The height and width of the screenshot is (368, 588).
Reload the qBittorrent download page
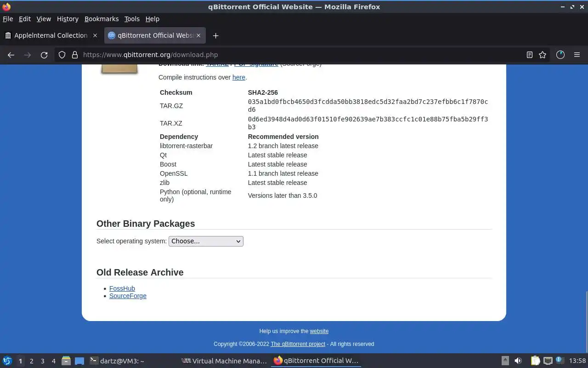tap(44, 55)
